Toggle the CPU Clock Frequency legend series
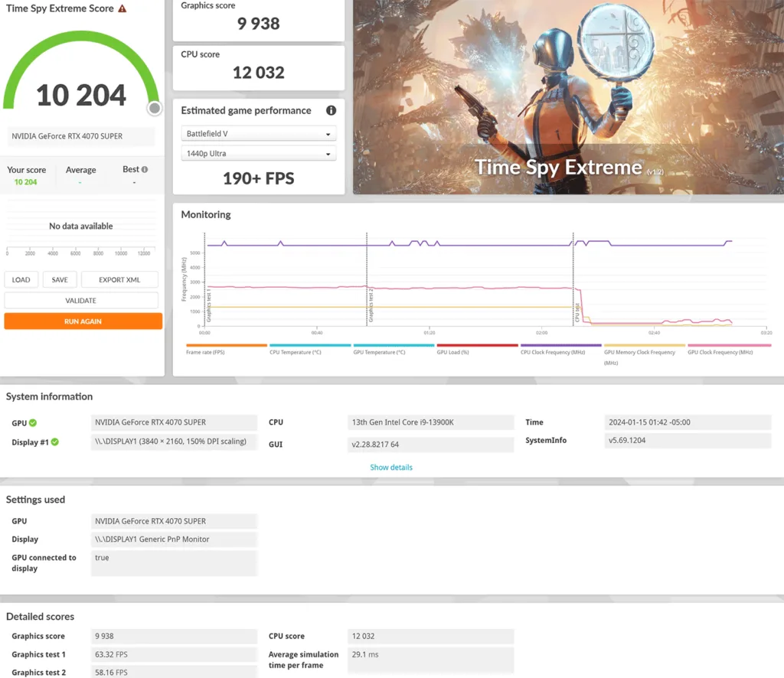Viewport: 784px width, 678px height. 560,349
